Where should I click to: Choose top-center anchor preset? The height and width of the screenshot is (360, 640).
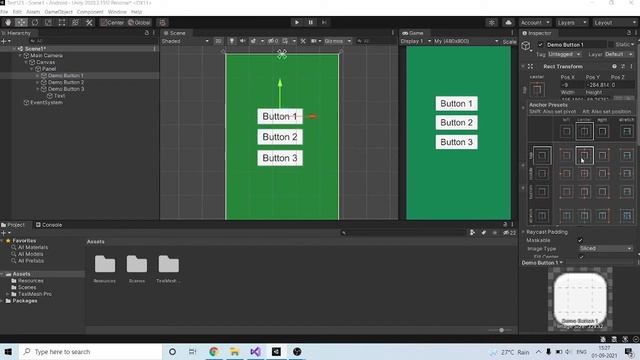[584, 156]
